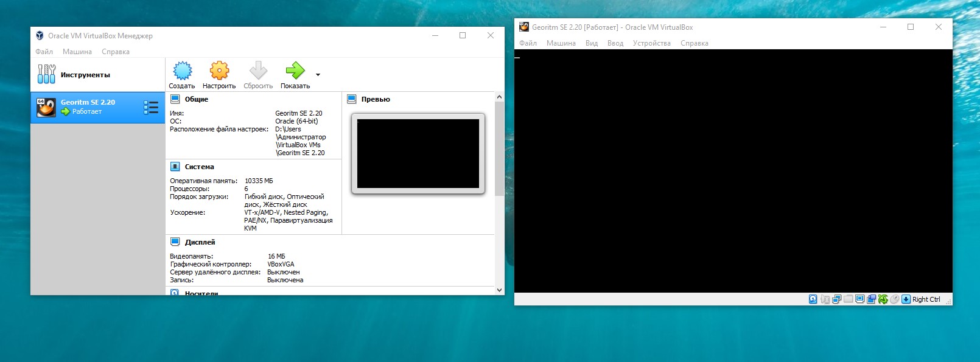Screen dimensions: 980x362
Task: Open the Общие section header link
Action: (x=196, y=99)
